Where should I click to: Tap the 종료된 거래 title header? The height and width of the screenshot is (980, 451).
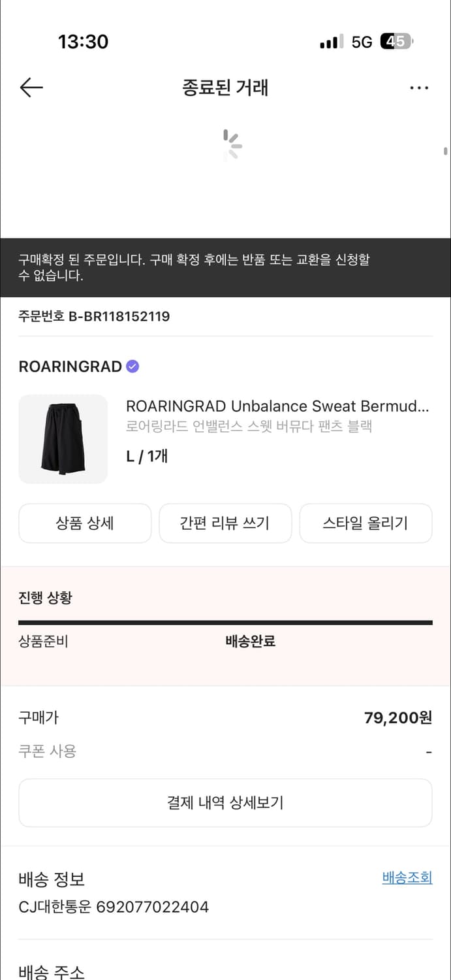click(225, 87)
